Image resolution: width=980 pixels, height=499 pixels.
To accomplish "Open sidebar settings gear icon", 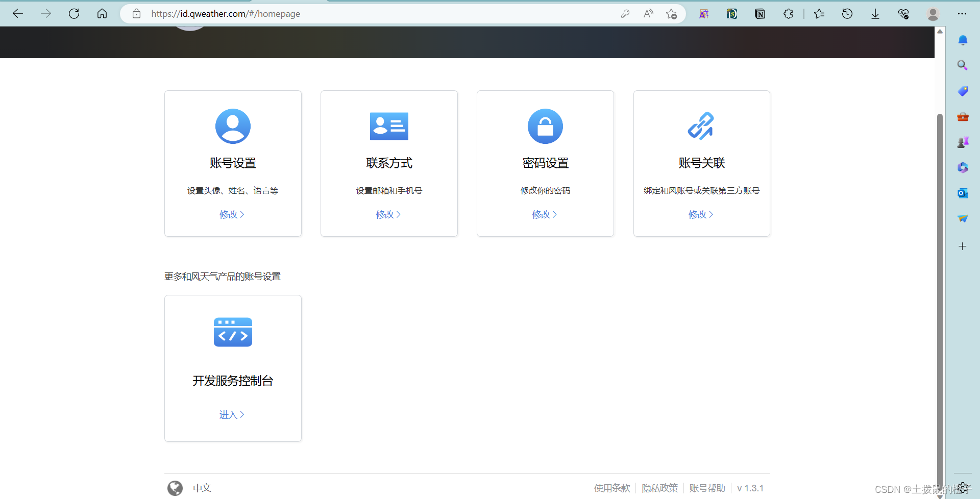I will [x=963, y=487].
